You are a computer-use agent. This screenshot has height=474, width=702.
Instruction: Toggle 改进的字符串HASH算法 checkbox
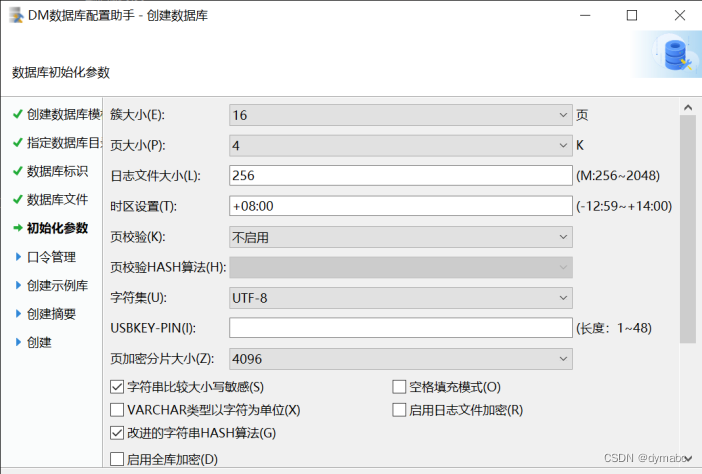pos(117,433)
